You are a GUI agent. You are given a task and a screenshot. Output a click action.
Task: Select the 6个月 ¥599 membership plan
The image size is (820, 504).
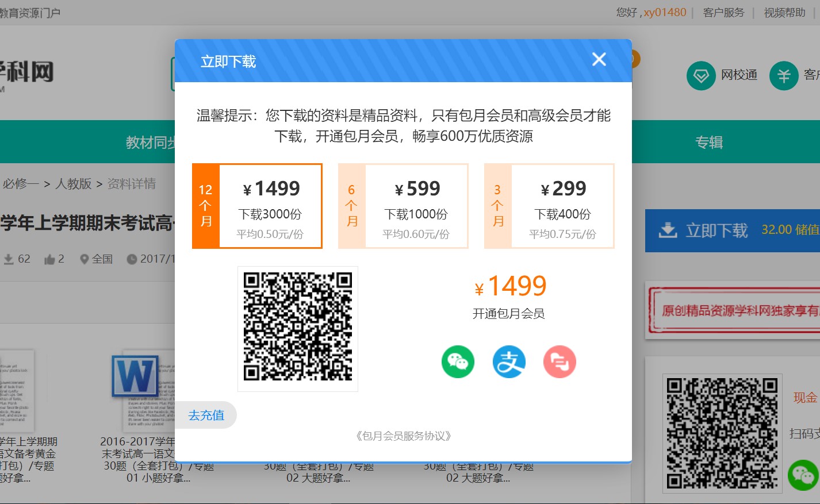coord(403,206)
